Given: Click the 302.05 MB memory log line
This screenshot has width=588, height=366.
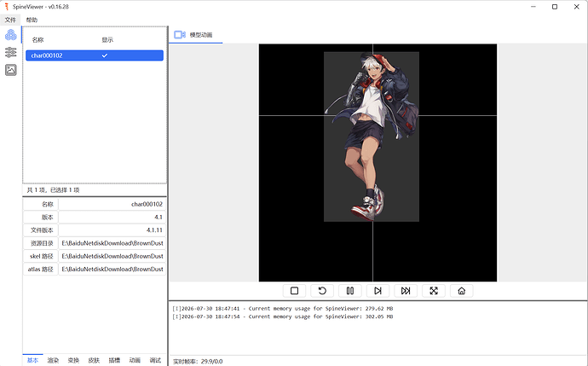Looking at the screenshot, I should coord(282,317).
